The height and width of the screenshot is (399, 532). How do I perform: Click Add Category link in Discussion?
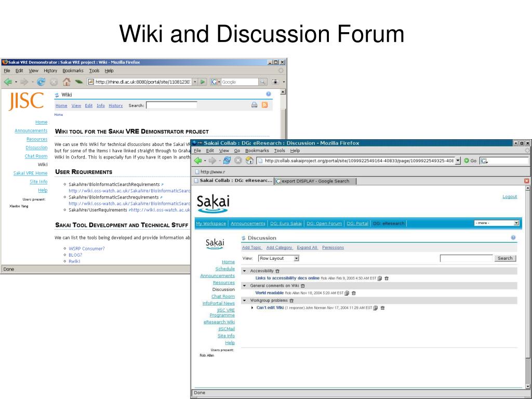tap(279, 248)
